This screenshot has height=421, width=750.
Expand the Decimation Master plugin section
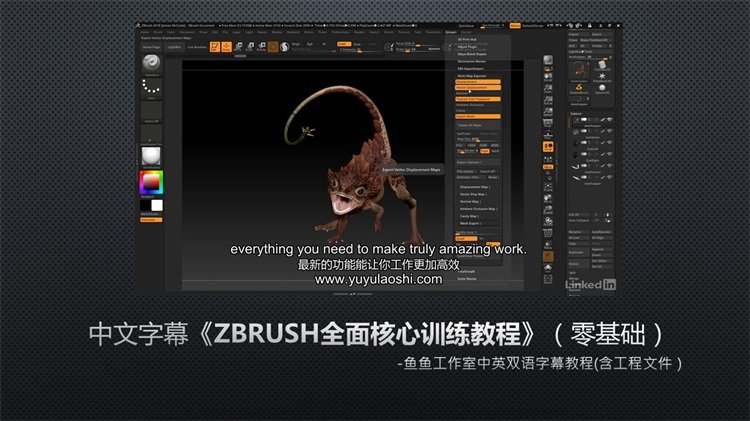472,61
